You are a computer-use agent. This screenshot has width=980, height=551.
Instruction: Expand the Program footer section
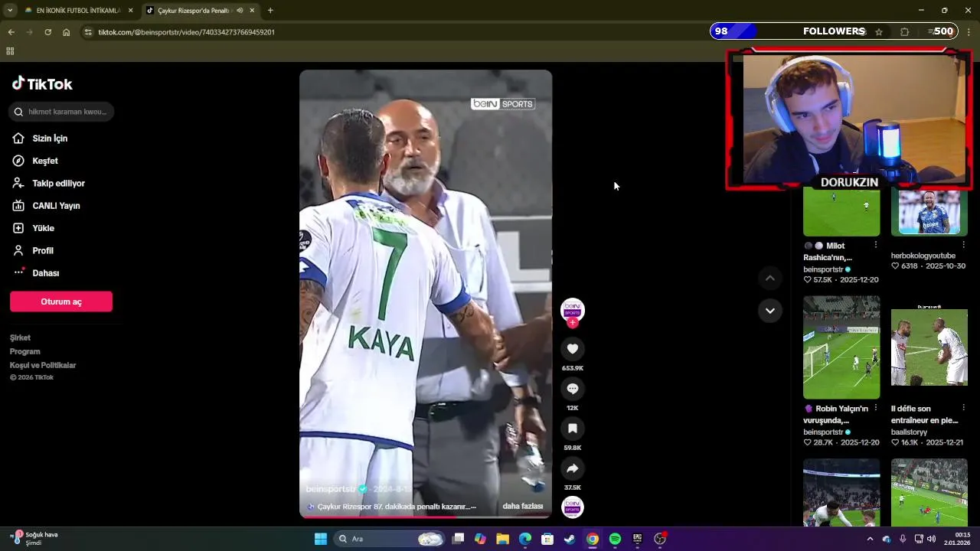point(25,351)
